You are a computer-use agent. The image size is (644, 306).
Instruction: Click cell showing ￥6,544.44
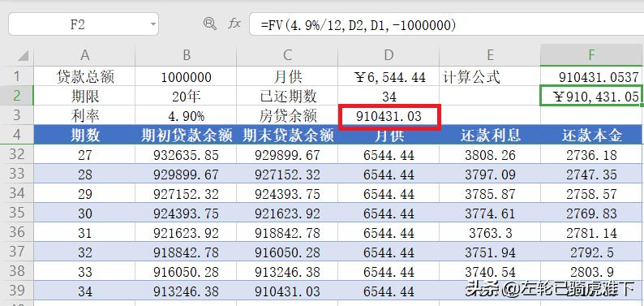tap(389, 77)
